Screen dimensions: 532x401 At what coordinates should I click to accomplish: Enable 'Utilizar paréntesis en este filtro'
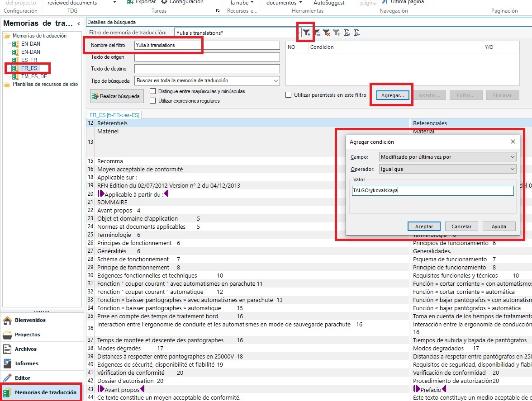288,94
